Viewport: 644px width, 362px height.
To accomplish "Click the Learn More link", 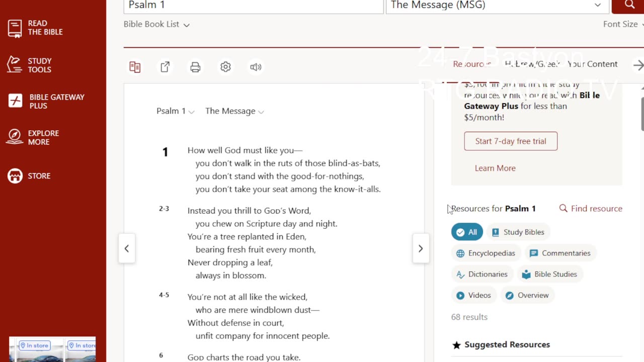I will [495, 168].
